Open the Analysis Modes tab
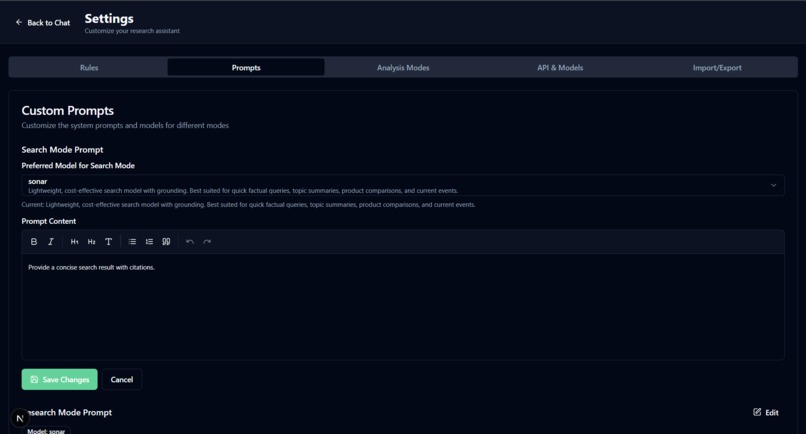Screen dimensions: 806x434 [x=403, y=67]
